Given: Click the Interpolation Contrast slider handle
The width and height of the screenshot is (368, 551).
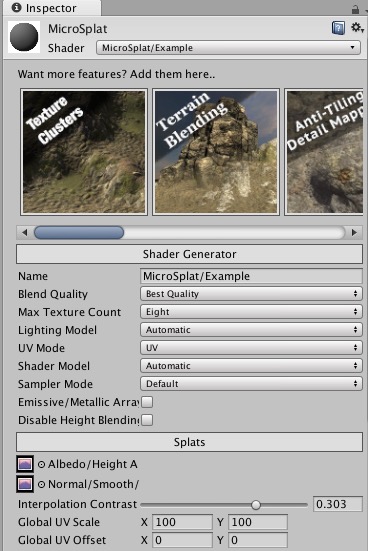Looking at the screenshot, I should pyautogui.click(x=256, y=505).
